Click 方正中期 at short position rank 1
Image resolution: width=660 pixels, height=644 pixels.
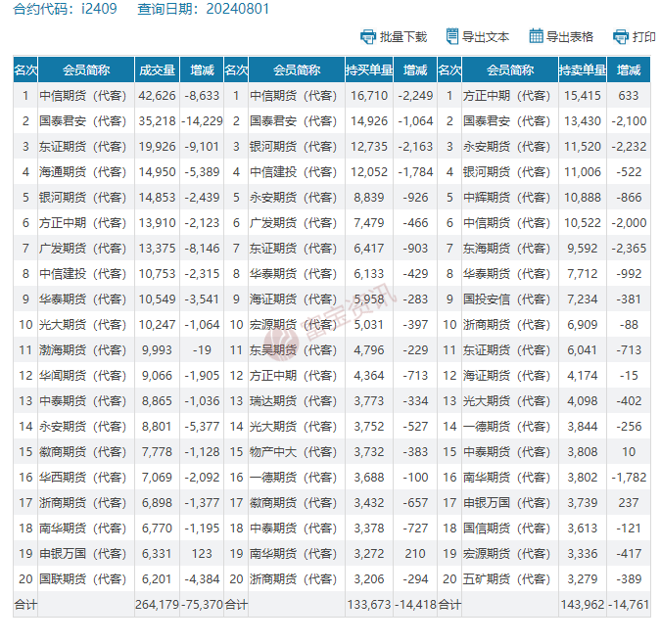[x=507, y=96]
